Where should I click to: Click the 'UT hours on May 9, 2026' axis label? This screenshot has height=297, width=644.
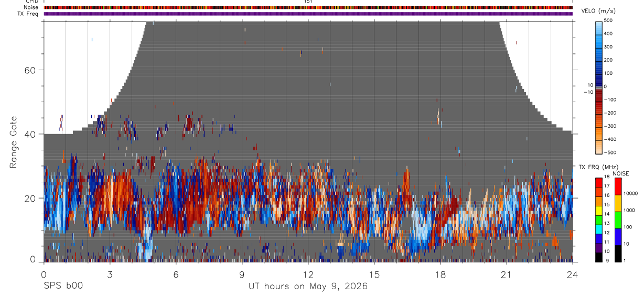click(x=308, y=287)
